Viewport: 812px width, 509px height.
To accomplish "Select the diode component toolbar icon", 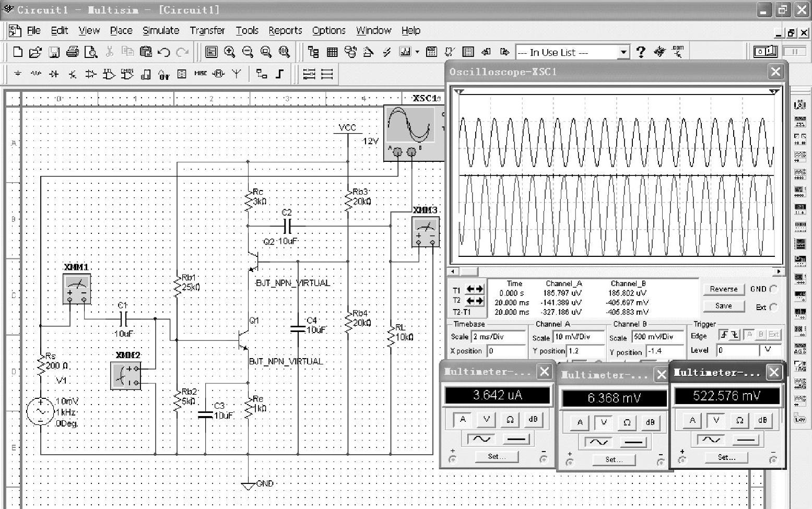I will (54, 74).
